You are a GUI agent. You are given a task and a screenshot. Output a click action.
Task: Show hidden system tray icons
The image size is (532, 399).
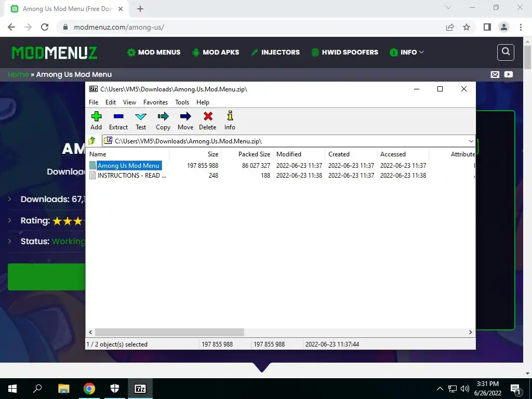click(440, 389)
